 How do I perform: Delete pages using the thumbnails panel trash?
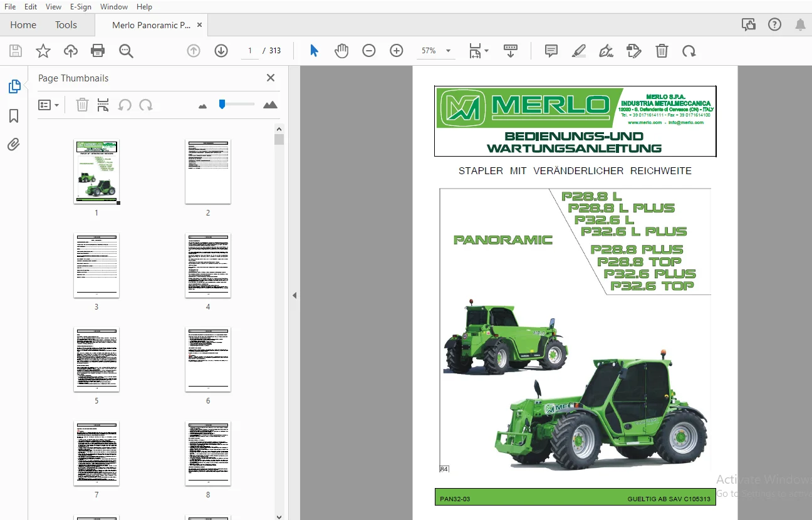coord(82,105)
